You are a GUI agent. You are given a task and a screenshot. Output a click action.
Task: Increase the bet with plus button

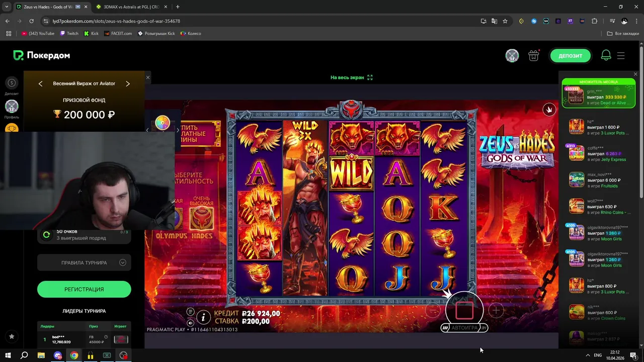[496, 310]
